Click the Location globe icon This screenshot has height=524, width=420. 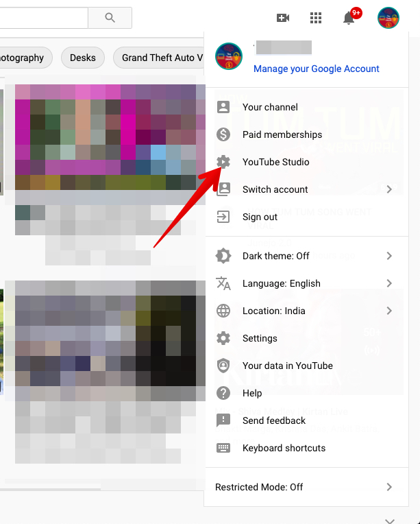tap(223, 311)
